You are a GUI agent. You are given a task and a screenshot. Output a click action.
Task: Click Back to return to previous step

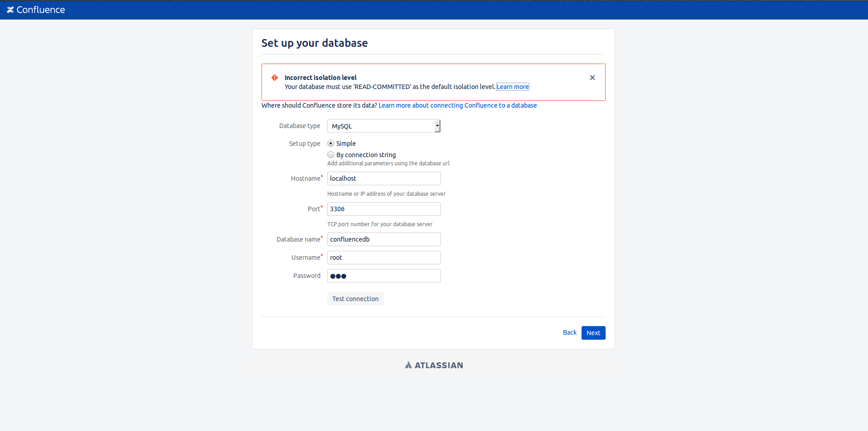pyautogui.click(x=569, y=332)
